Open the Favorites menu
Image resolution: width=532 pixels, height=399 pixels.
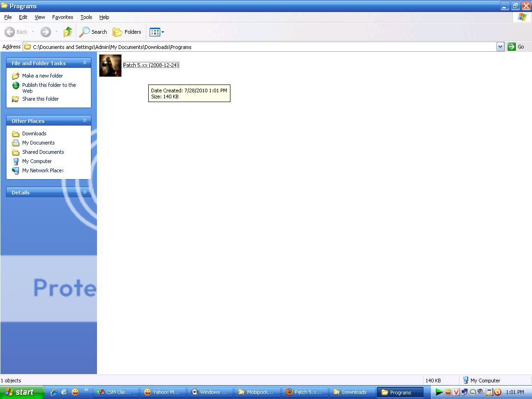pos(62,17)
